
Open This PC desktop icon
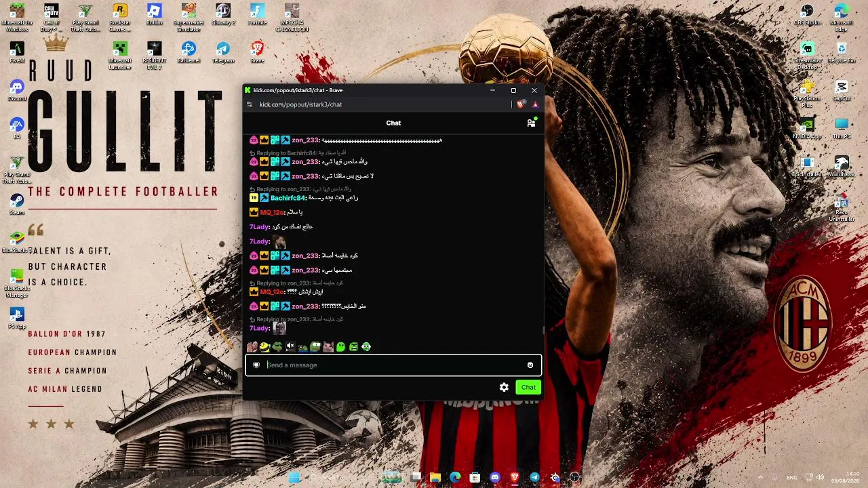(x=842, y=129)
